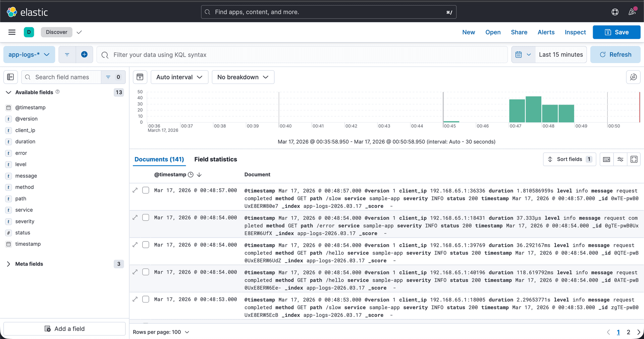Click the tallest histogram bar
Viewport: 644px width, 339px height.
pyautogui.click(x=533, y=109)
